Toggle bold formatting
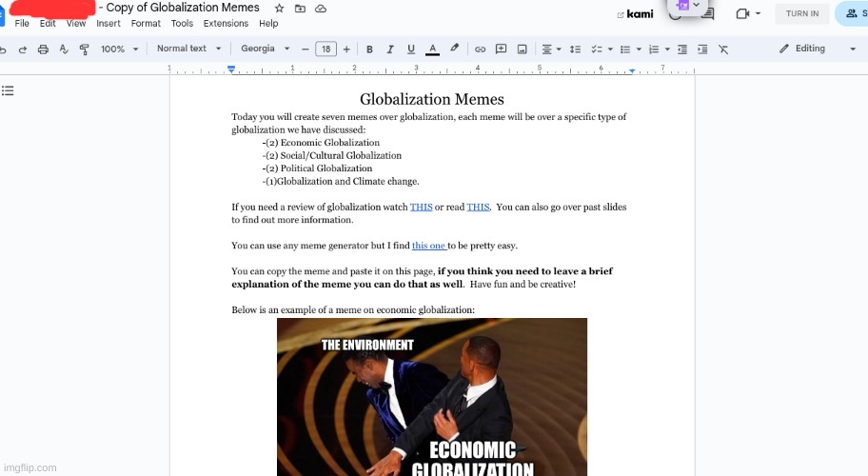 [369, 50]
